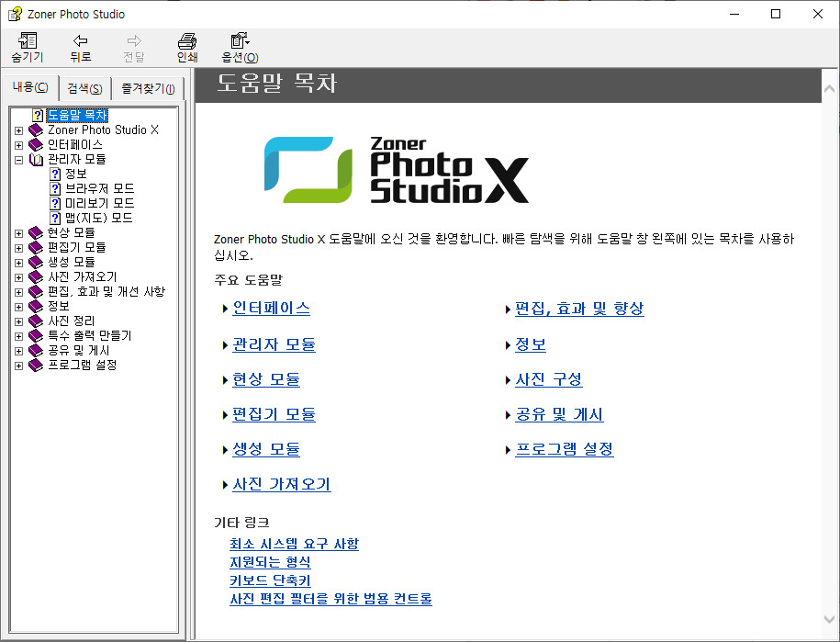Expand the 생성 모듈 tree node
Viewport: 840px width, 642px height.
tap(18, 263)
